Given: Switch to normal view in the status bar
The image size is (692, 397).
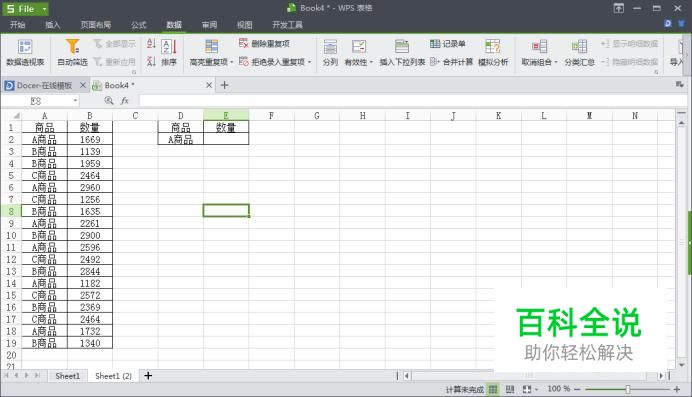Looking at the screenshot, I should click(x=493, y=389).
